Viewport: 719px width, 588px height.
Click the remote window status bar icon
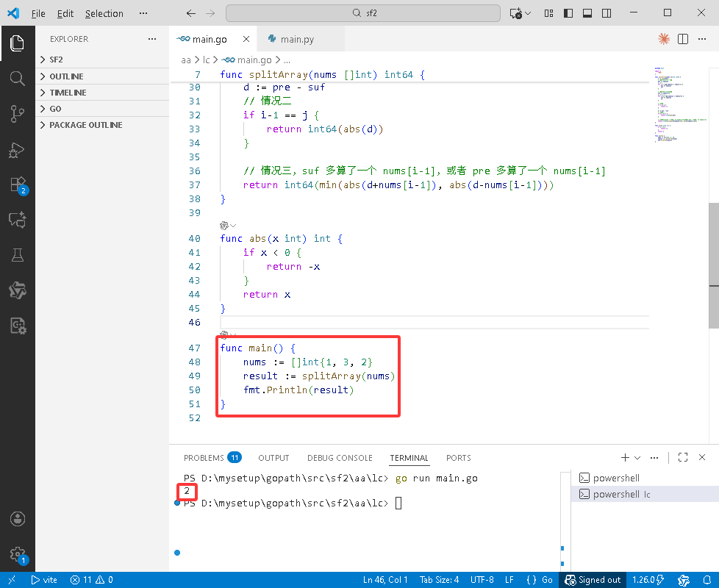12,580
